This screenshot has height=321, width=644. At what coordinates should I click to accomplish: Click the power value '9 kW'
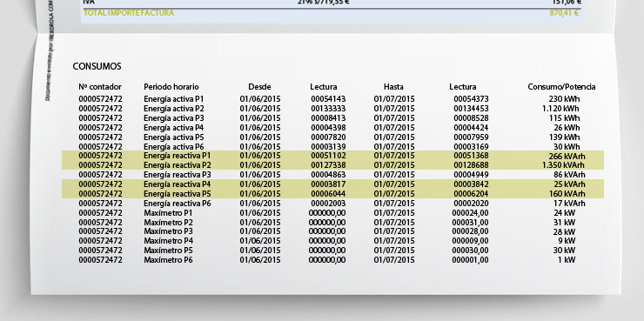tap(567, 241)
